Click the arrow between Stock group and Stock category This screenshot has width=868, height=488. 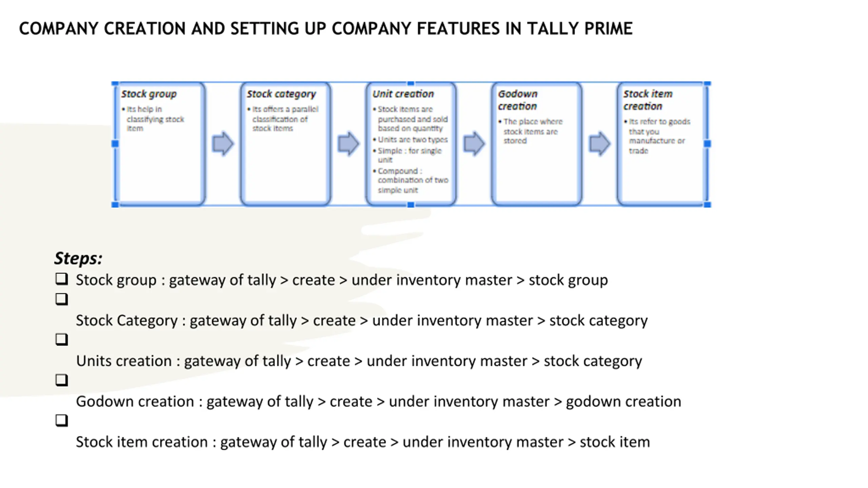click(223, 144)
